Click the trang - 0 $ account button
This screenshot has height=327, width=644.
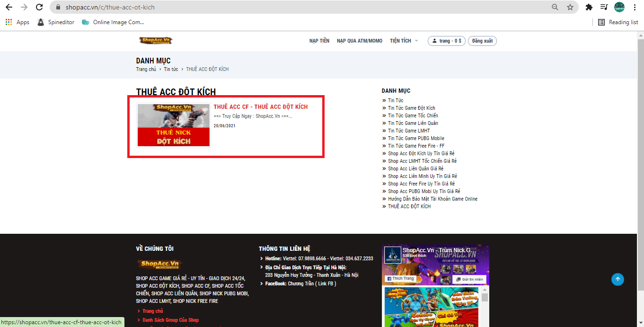coord(447,41)
